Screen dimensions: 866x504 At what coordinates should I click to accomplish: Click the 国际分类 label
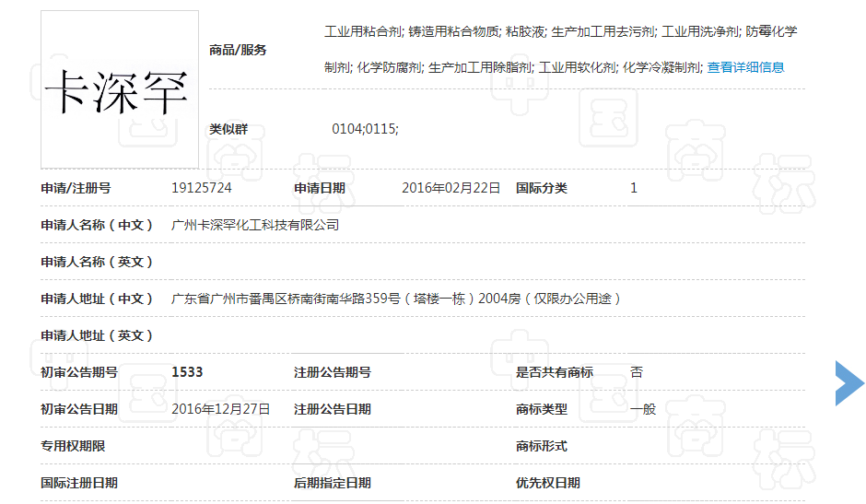[542, 188]
